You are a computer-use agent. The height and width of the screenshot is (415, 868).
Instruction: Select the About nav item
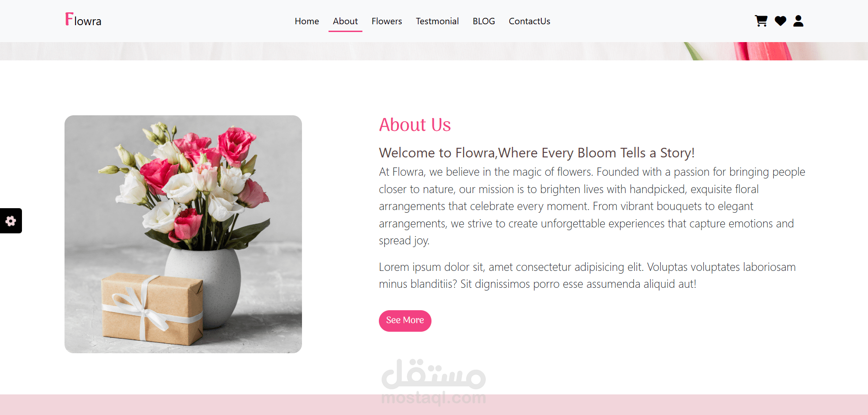pyautogui.click(x=345, y=21)
